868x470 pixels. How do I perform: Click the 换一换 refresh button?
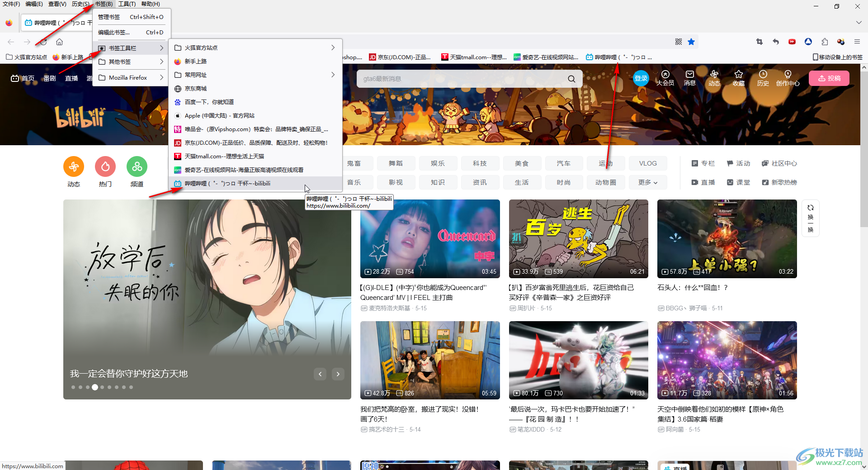click(x=811, y=218)
